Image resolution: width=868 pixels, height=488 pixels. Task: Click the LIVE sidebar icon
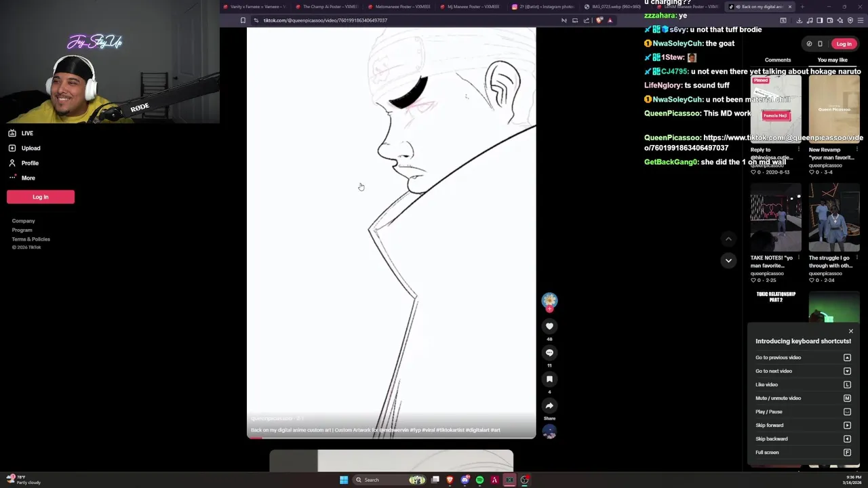tap(12, 133)
